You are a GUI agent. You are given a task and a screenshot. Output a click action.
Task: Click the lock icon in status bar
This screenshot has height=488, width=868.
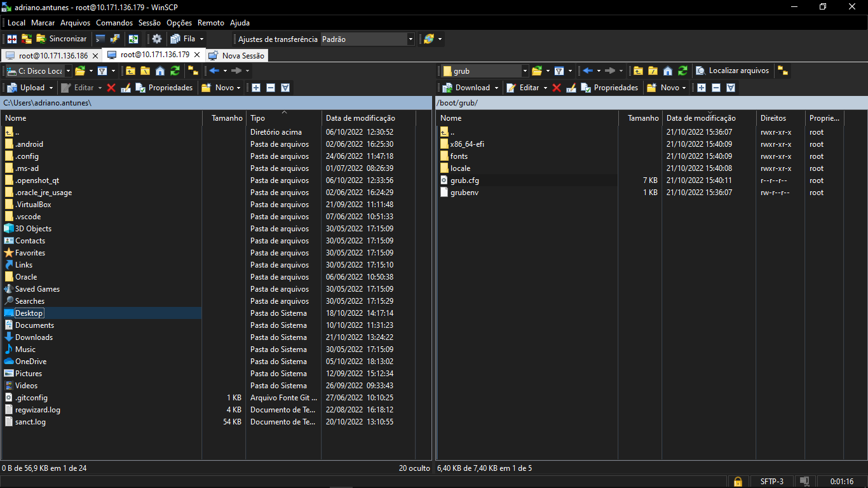point(738,481)
